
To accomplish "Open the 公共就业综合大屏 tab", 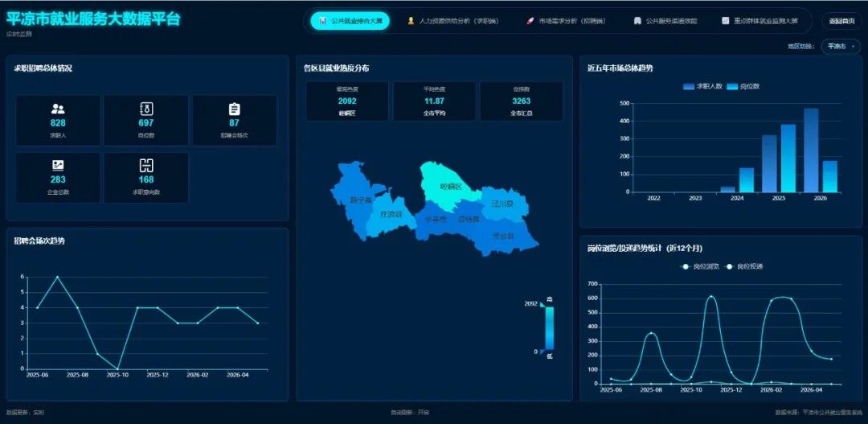I will [x=350, y=21].
